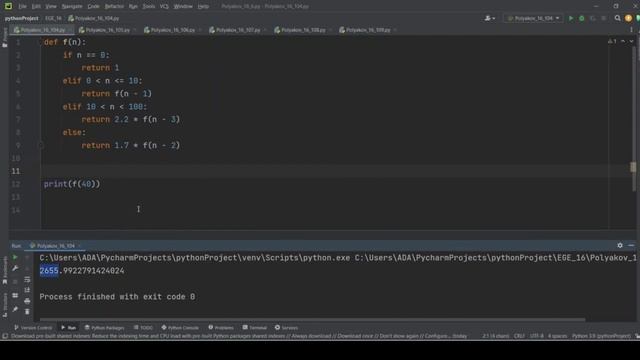Rerun program with Run panel play icon
640x360 pixels.
click(x=15, y=258)
